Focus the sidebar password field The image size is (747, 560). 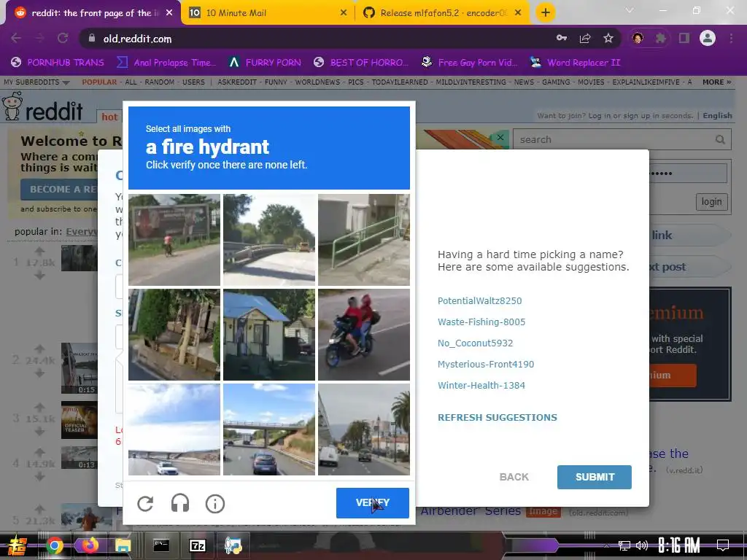pyautogui.click(x=688, y=174)
